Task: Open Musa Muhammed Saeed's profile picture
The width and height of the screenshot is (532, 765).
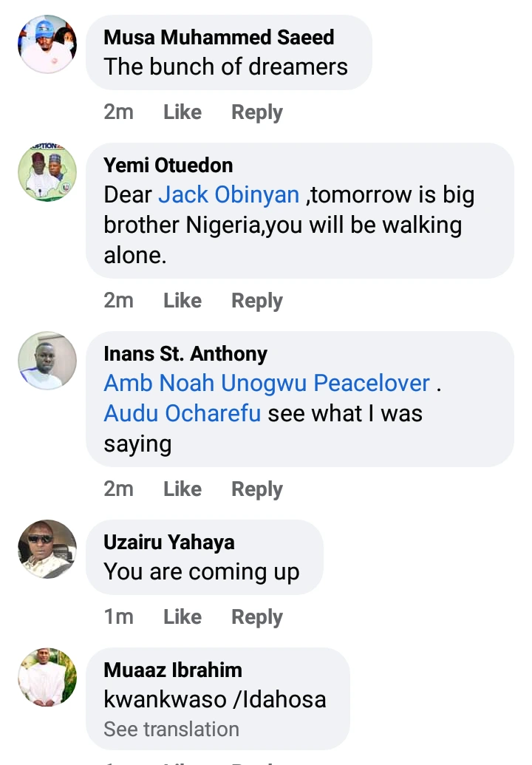Action: click(47, 45)
